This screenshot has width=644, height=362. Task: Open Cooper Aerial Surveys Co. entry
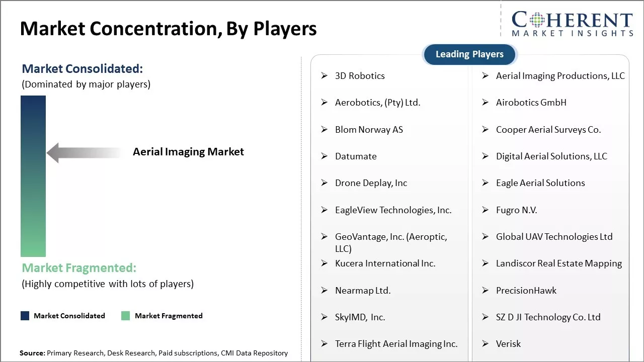coord(548,130)
